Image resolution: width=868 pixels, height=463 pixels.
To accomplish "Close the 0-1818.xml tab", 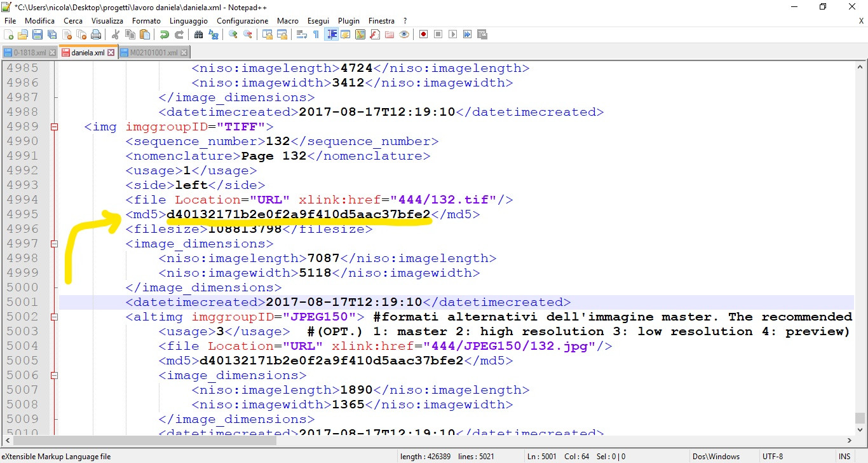I will tap(52, 53).
